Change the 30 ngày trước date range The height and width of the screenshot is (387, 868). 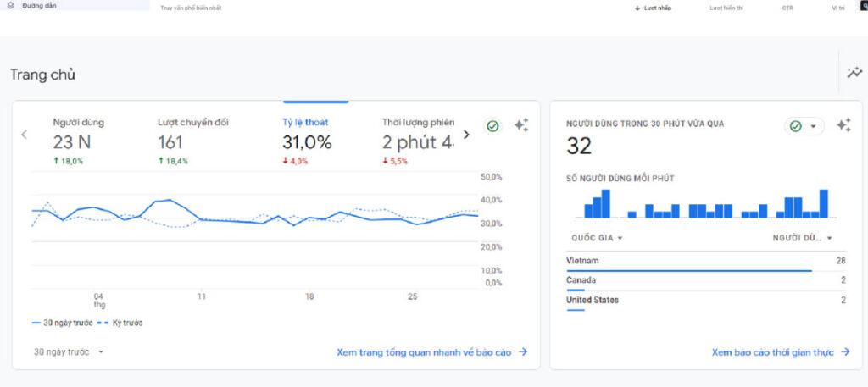tap(69, 351)
